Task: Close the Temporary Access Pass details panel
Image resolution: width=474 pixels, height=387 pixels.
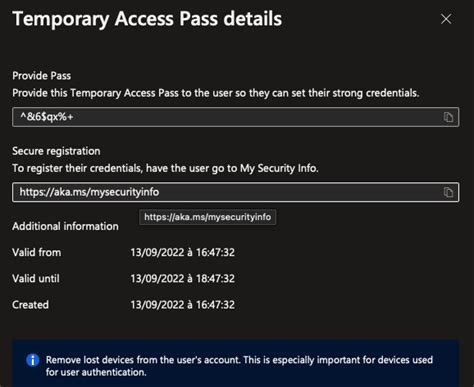Action: pos(446,19)
